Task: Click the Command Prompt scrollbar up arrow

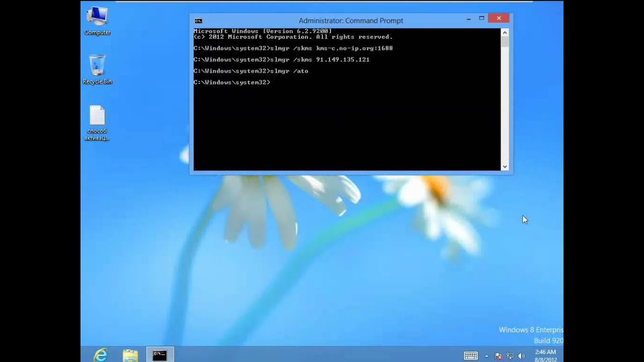Action: pyautogui.click(x=505, y=32)
